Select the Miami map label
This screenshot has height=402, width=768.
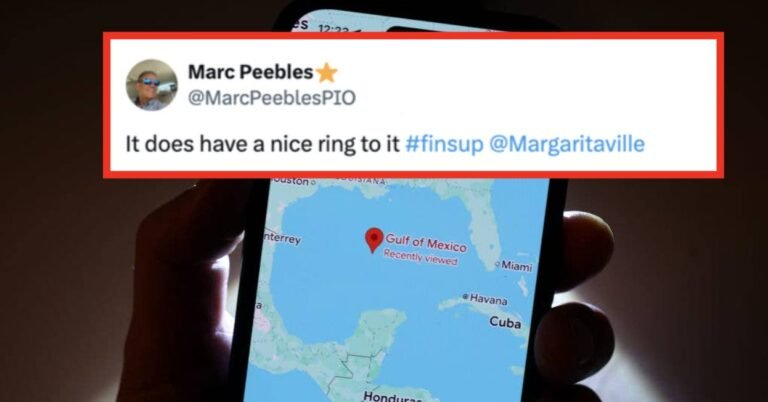tap(516, 266)
